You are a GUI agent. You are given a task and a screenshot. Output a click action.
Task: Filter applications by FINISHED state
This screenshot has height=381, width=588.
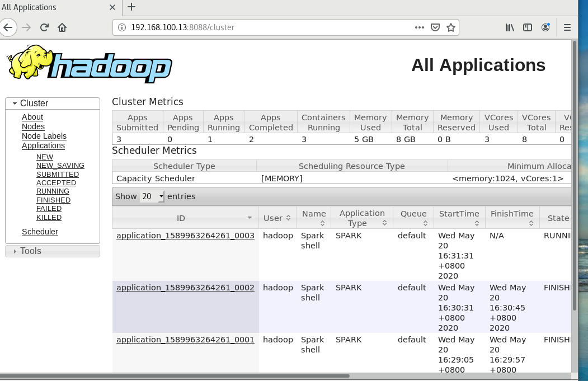tap(53, 200)
